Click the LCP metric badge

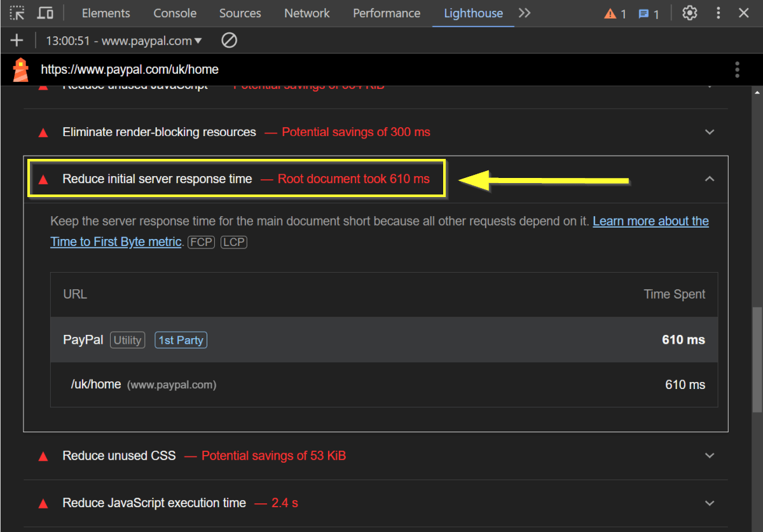coord(233,242)
